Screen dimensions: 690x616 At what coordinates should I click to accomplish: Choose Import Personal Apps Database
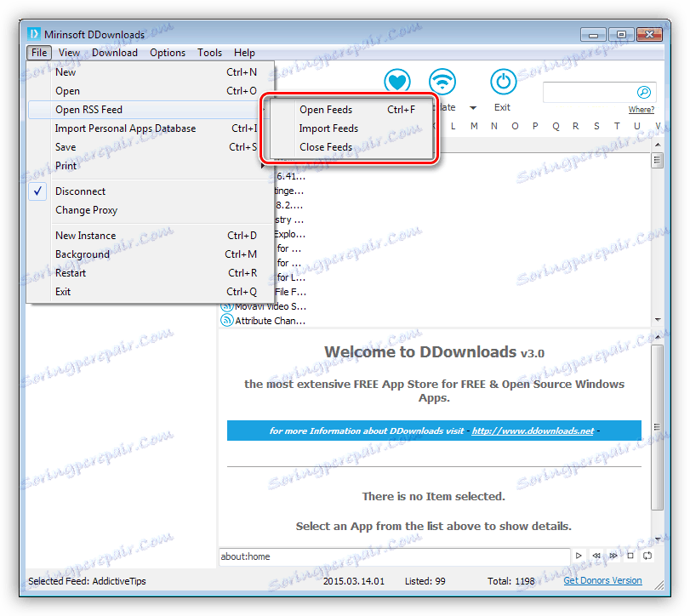tap(150, 128)
